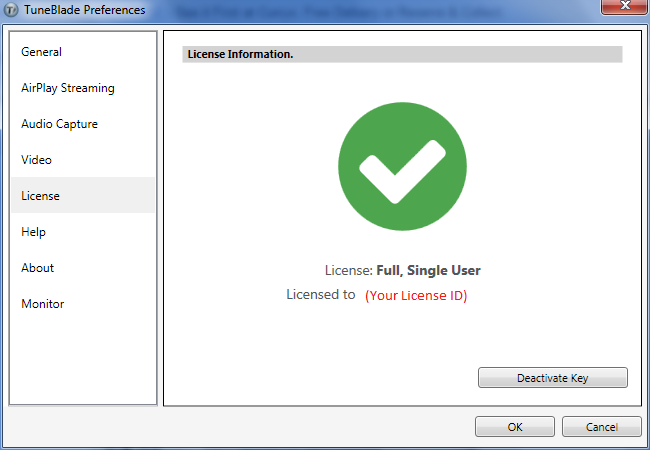
Task: Click the green license checkmark icon
Action: [x=403, y=166]
